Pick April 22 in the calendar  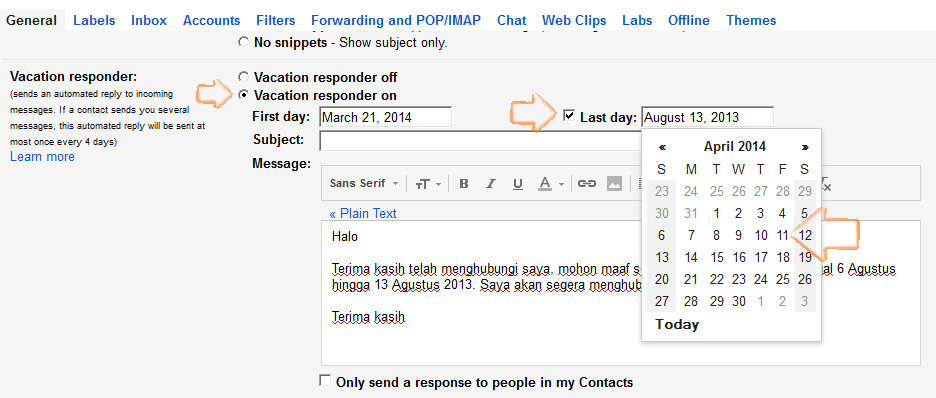coord(716,279)
